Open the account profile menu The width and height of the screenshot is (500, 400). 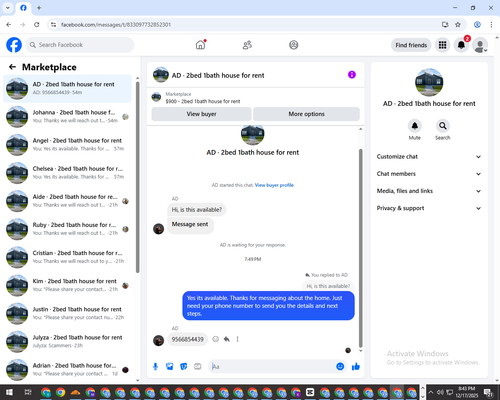coord(480,45)
